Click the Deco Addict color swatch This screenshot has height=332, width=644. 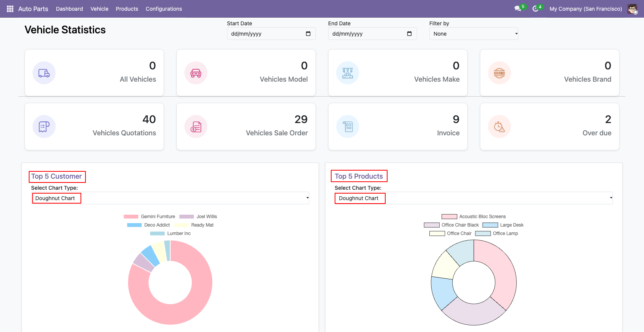coord(134,225)
